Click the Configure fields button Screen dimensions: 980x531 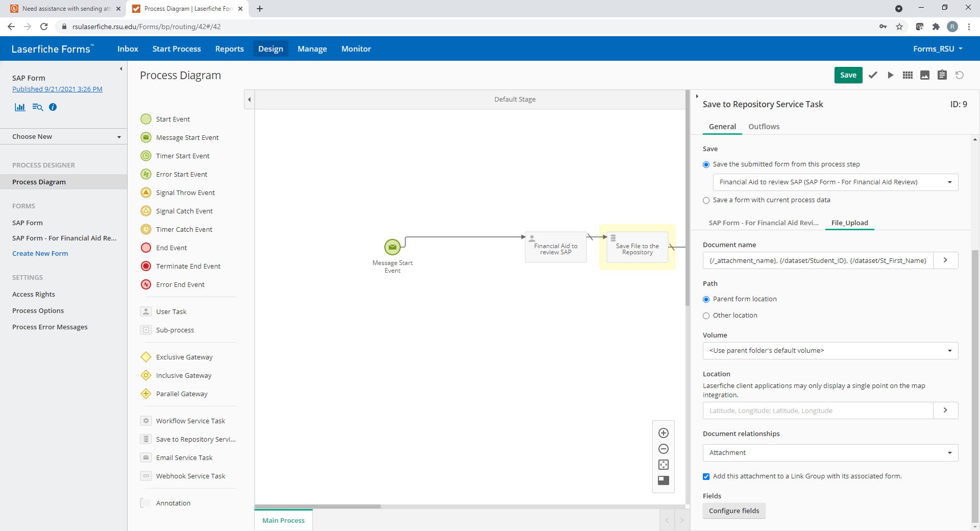pos(733,511)
